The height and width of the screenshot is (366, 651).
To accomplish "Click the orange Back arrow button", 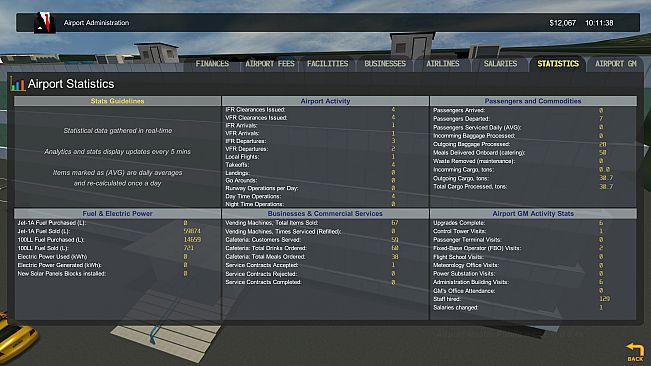I will pos(635,352).
